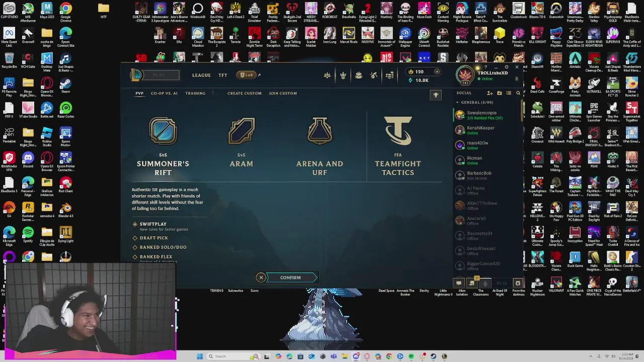Open the Battle.net desktop shortcut
644x362 pixels.
(47, 110)
